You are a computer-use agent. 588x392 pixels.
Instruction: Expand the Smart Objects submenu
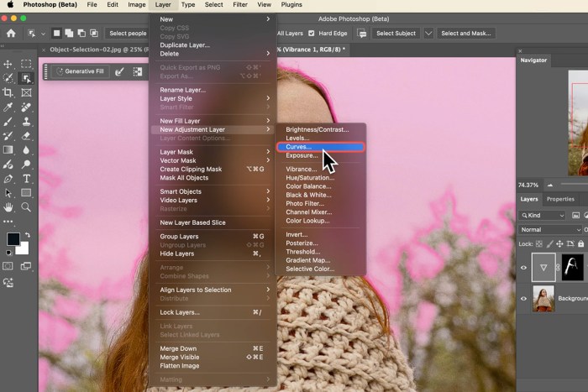pos(214,191)
